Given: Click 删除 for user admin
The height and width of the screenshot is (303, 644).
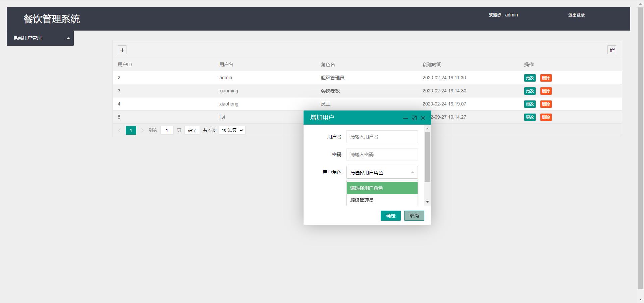Looking at the screenshot, I should tap(546, 78).
